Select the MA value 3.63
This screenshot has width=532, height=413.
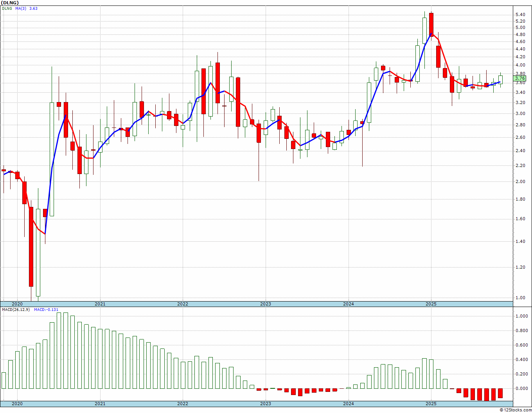coord(33,8)
